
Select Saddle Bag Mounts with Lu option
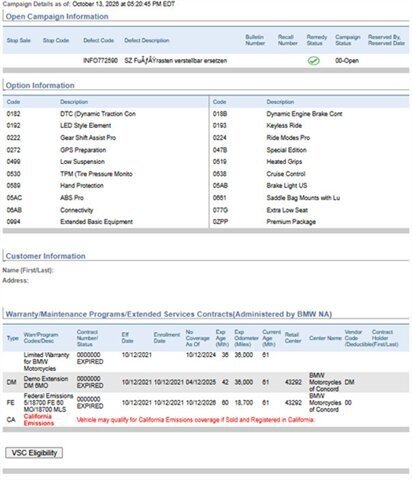coord(303,198)
